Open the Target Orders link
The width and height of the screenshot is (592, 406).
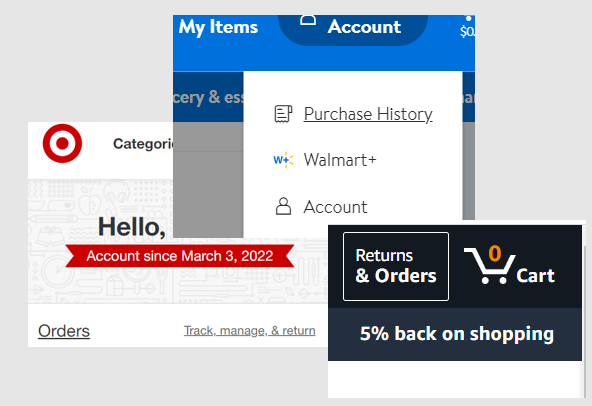click(x=64, y=331)
